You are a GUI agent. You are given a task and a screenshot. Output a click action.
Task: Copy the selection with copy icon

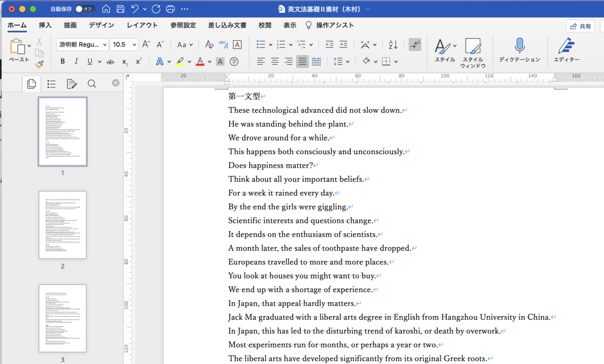39,53
